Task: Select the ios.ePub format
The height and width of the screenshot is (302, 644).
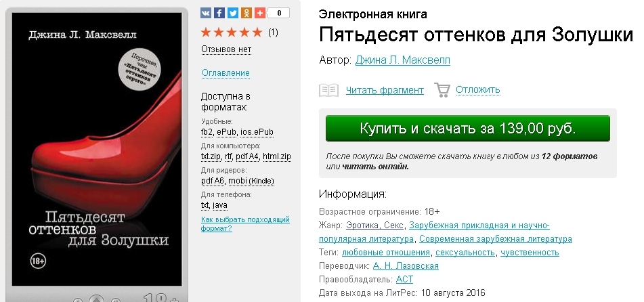Action: coord(257,132)
